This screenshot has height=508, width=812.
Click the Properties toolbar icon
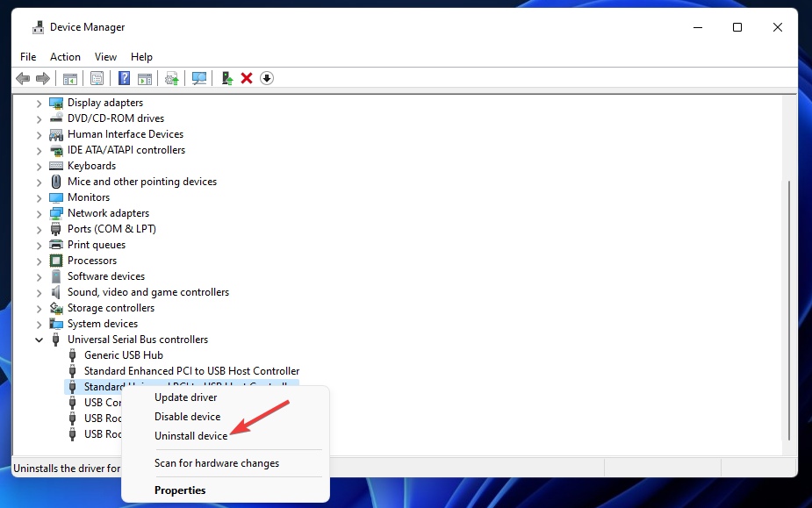97,78
